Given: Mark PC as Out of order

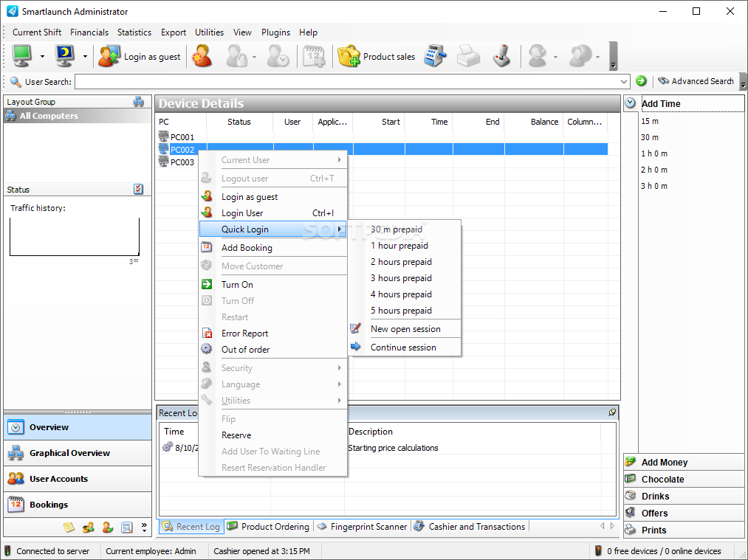Looking at the screenshot, I should [273, 350].
